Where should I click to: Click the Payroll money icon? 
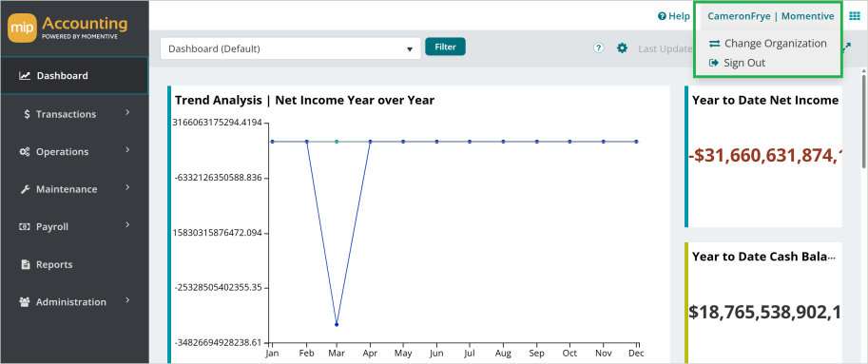pos(25,227)
